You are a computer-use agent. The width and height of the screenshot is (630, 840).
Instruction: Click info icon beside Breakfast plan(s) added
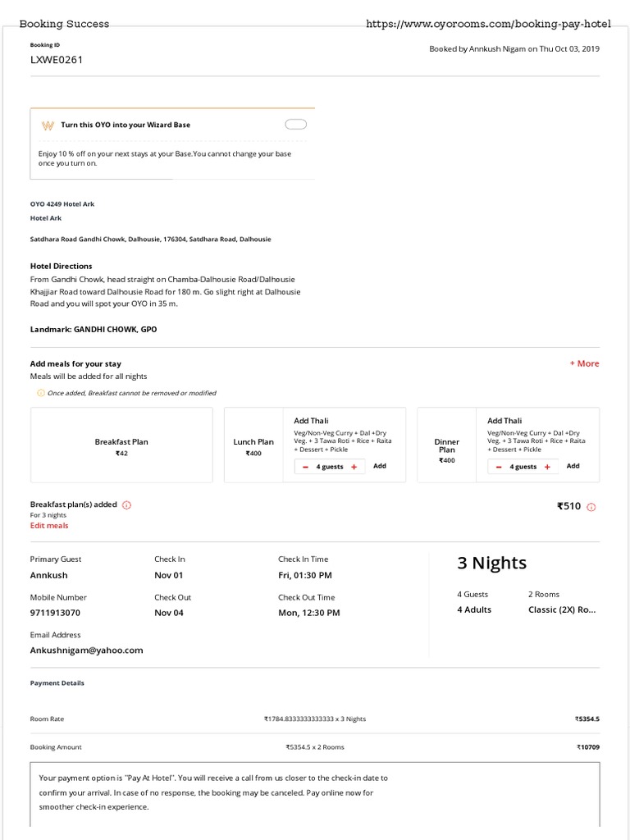127,505
